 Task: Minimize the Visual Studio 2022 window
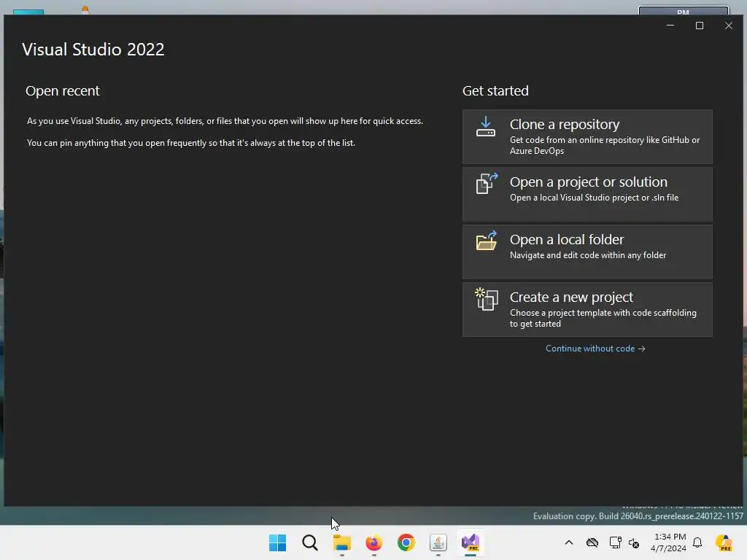point(670,26)
